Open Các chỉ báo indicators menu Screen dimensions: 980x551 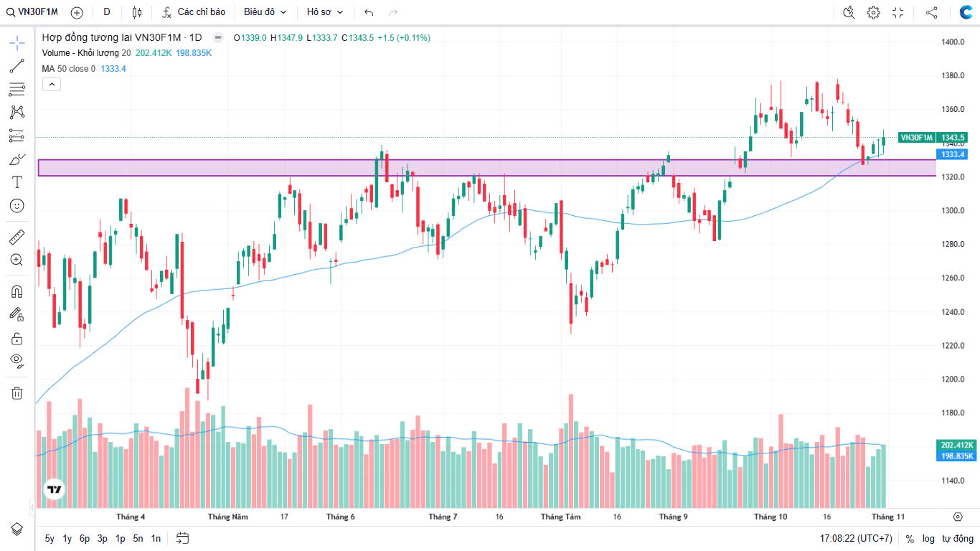coord(194,12)
